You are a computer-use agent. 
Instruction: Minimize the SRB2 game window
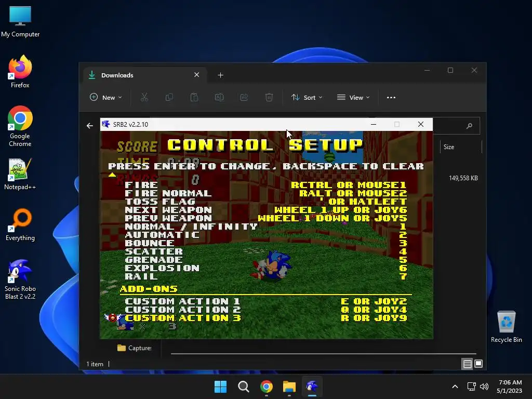click(x=374, y=125)
